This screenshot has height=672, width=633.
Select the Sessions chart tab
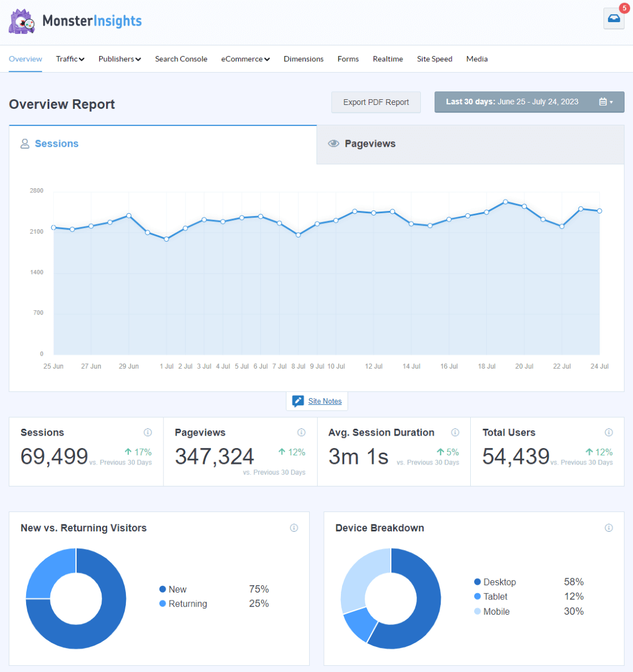(x=56, y=143)
